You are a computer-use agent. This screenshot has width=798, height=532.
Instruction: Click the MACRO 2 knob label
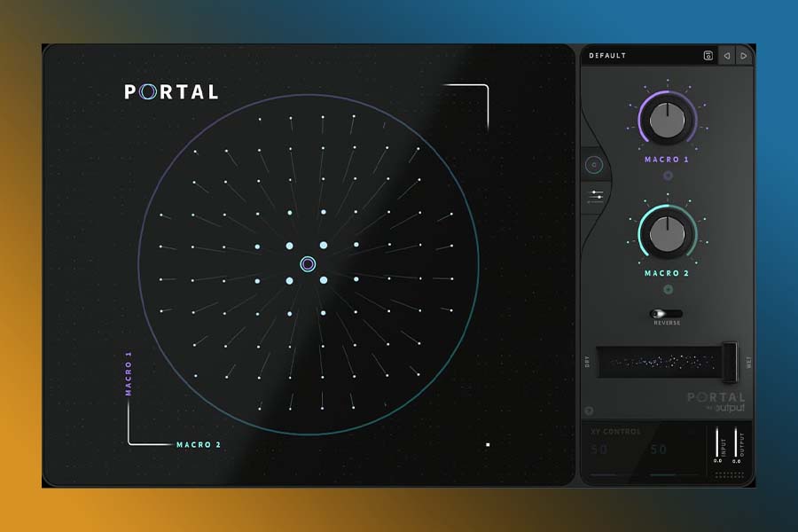point(667,273)
